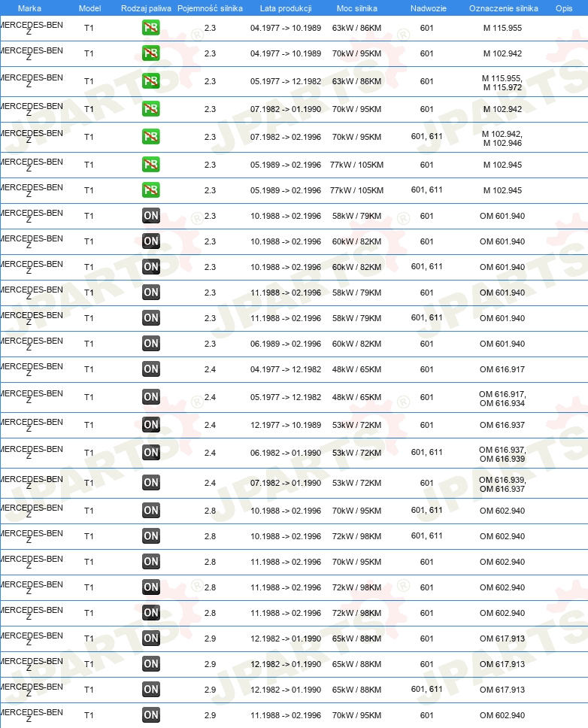Select '48kW / 65KM' in the 04.1977 -> 12.1982 row
The height and width of the screenshot is (728, 588).
point(356,369)
